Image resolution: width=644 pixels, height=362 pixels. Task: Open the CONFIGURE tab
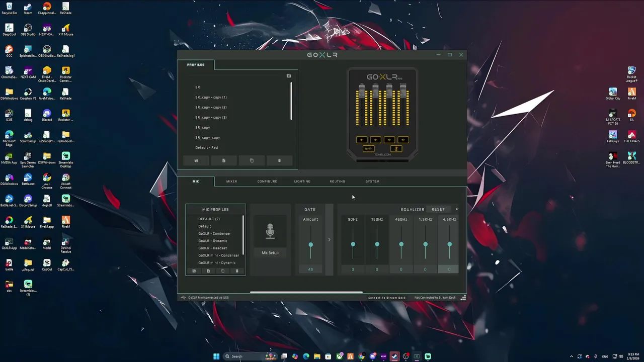267,181
